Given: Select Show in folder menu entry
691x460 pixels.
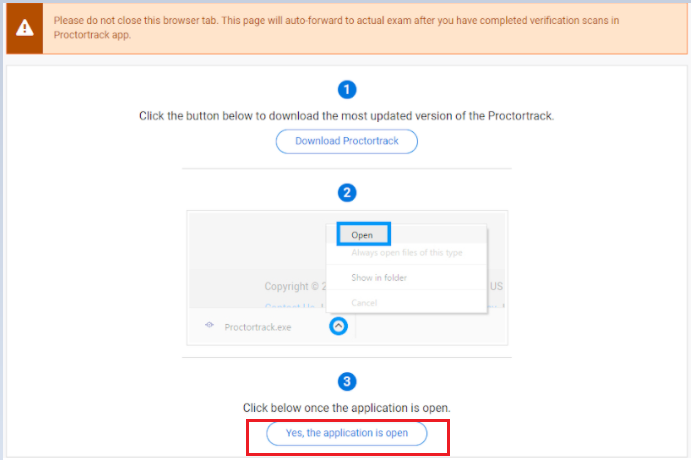Looking at the screenshot, I should [x=379, y=278].
